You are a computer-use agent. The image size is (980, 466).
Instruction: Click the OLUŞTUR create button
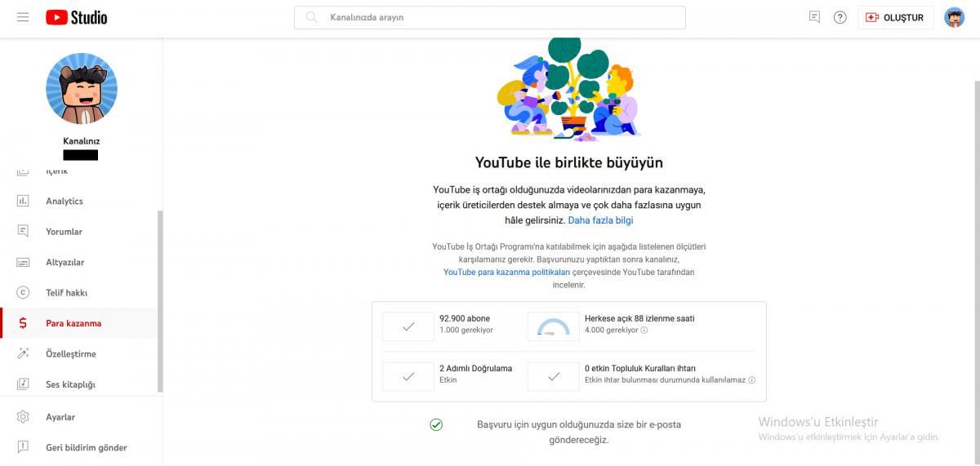click(896, 17)
